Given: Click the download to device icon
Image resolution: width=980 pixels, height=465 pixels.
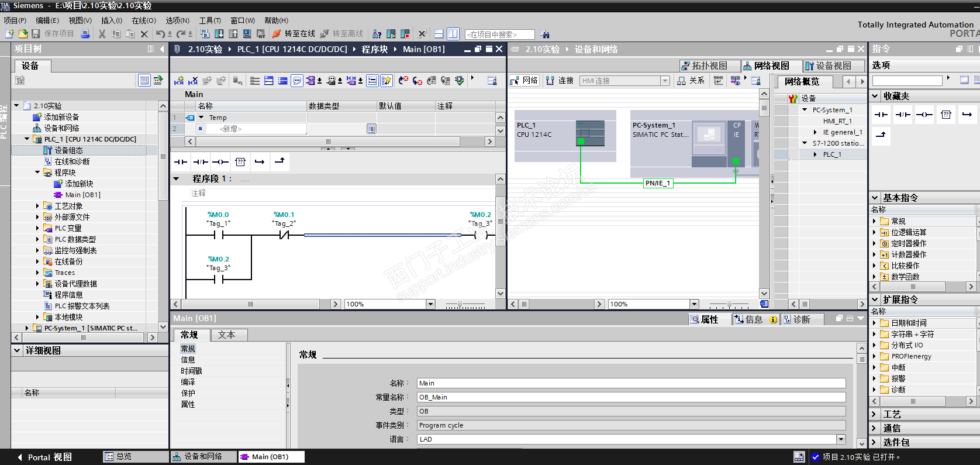Looking at the screenshot, I should point(219,34).
